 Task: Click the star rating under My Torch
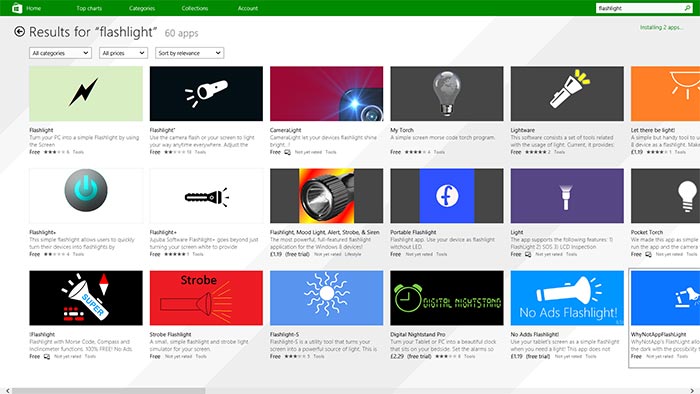(415, 152)
